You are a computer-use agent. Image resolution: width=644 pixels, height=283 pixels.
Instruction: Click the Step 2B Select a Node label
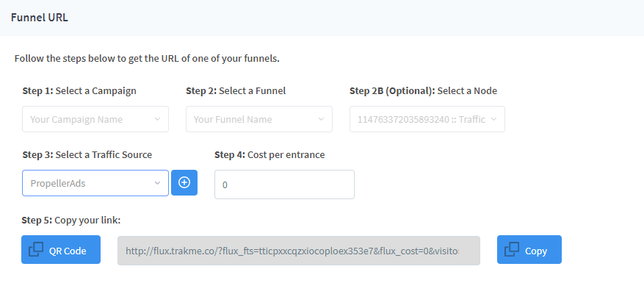pyautogui.click(x=423, y=91)
